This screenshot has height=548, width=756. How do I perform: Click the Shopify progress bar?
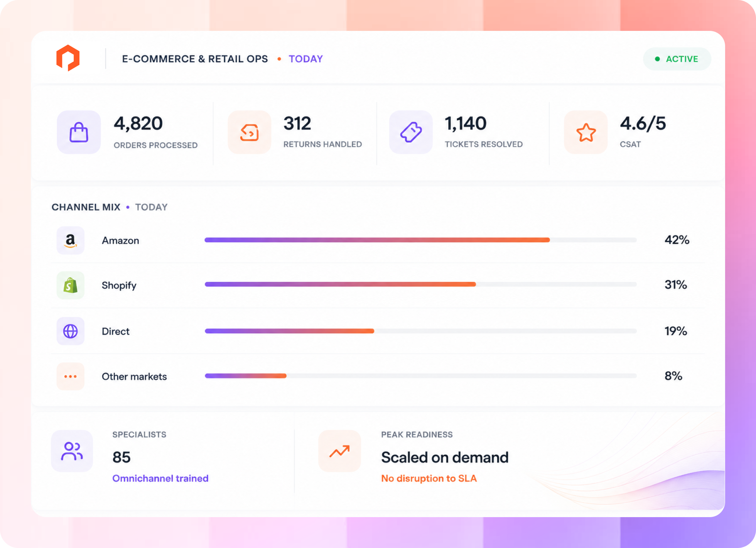420,284
